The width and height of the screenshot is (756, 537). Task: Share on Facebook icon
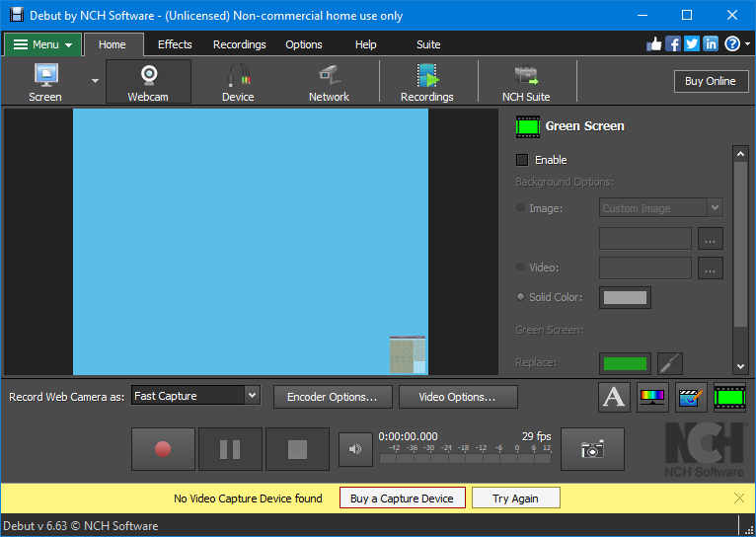(673, 44)
